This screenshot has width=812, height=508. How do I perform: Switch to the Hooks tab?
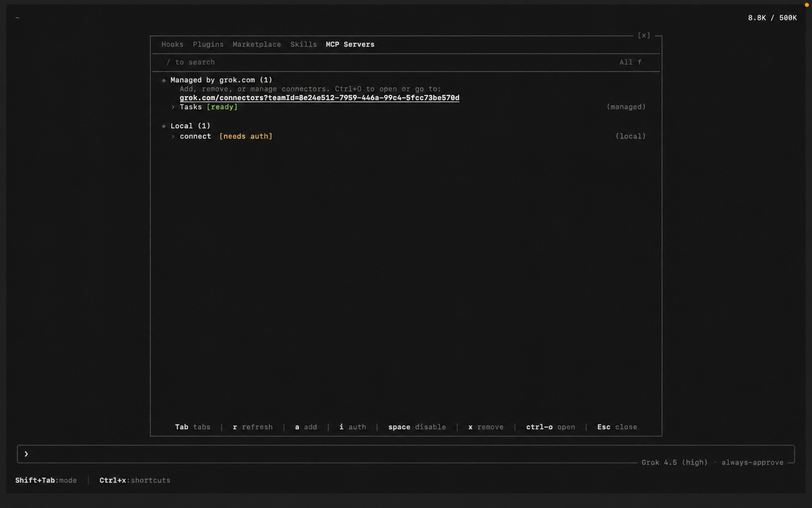point(172,45)
